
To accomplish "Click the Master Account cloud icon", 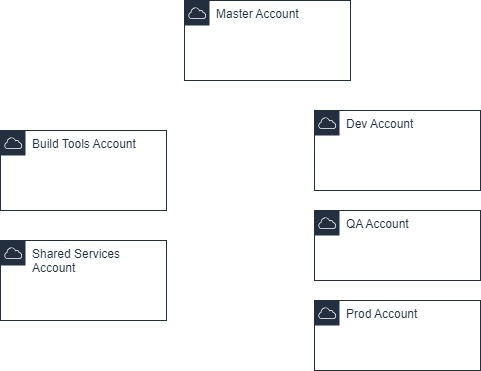I will point(197,13).
